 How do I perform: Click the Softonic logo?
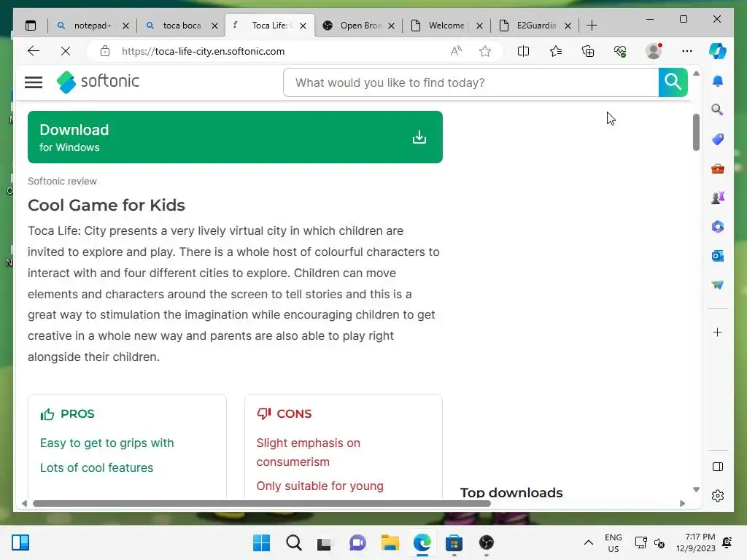pos(98,82)
